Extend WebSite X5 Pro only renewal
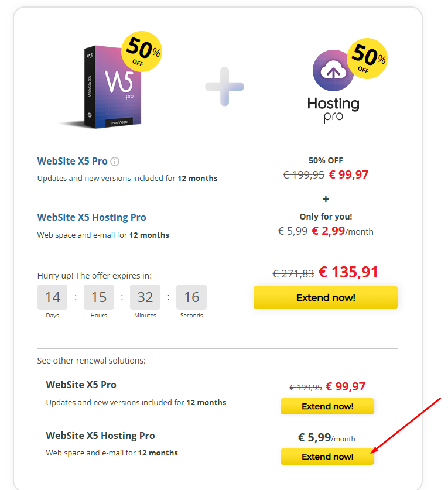Image resolution: width=448 pixels, height=490 pixels. pos(327,406)
